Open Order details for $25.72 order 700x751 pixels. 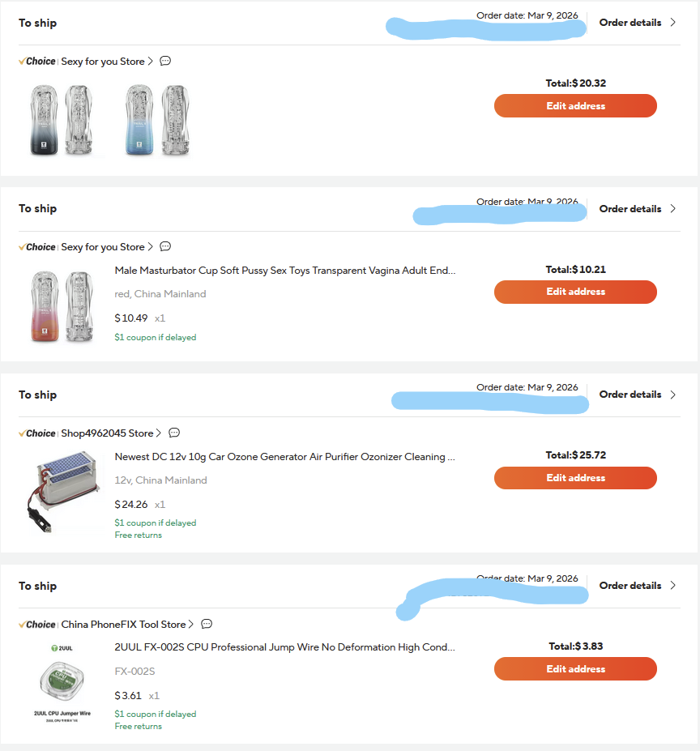[630, 395]
